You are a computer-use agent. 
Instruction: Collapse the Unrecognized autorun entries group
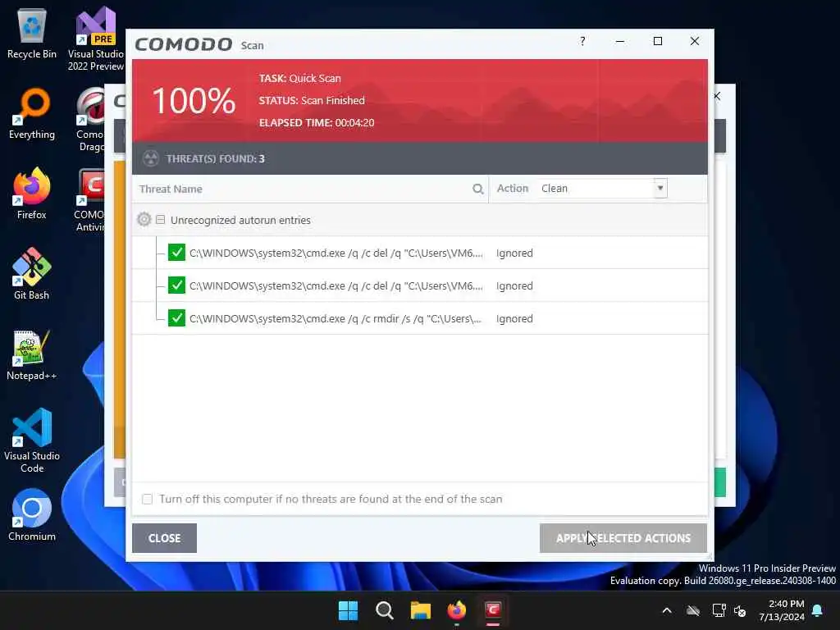tap(160, 220)
